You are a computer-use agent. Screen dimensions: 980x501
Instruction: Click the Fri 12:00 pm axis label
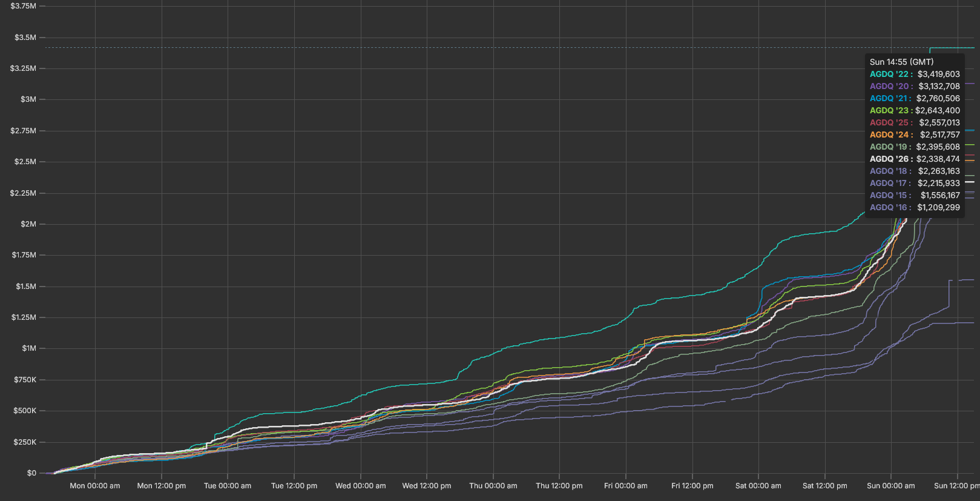coord(692,486)
